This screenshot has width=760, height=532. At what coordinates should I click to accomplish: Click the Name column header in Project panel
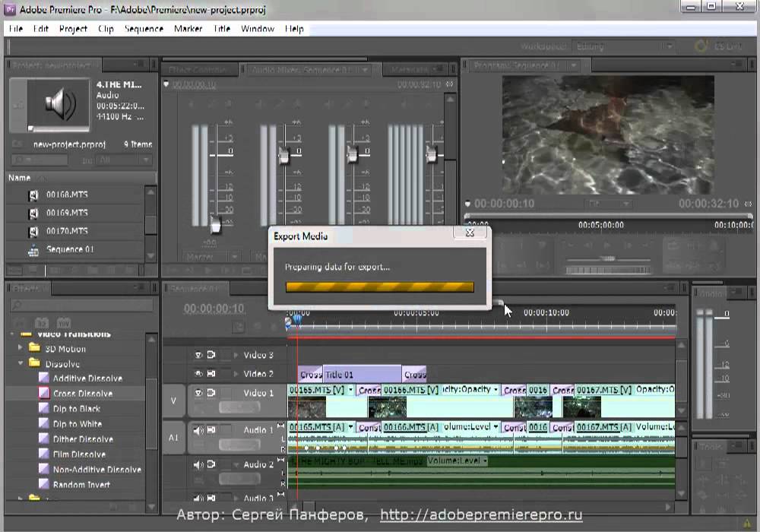tap(20, 178)
